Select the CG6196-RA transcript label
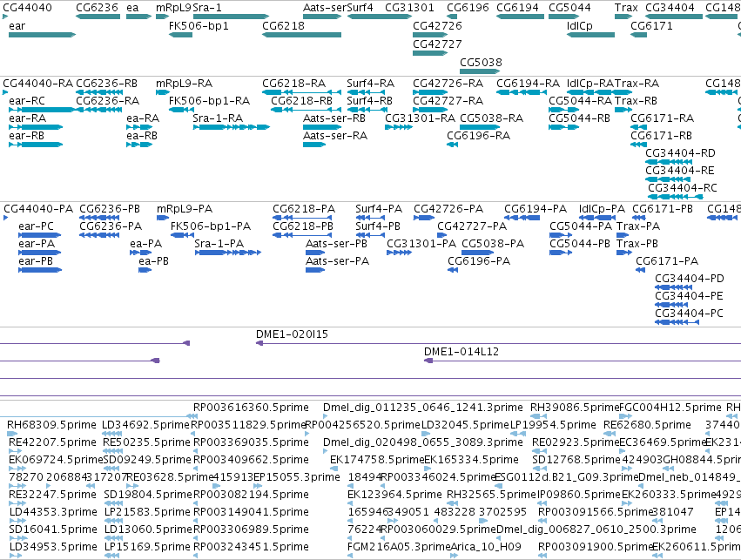 point(478,136)
